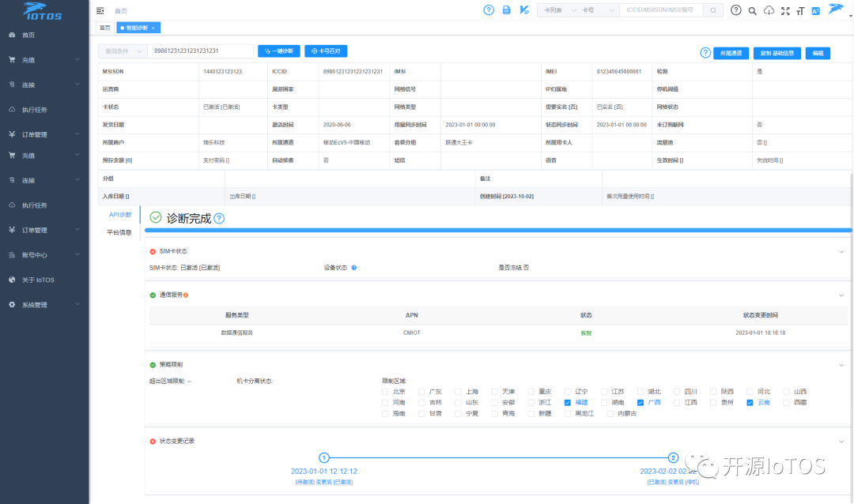Click the VIP icon in top bar
854x504 pixels.
coord(524,9)
